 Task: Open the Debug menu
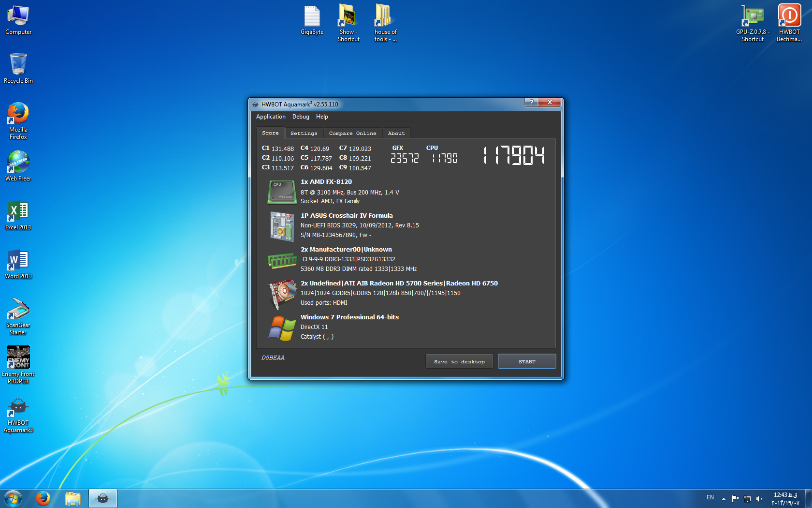[x=301, y=117]
